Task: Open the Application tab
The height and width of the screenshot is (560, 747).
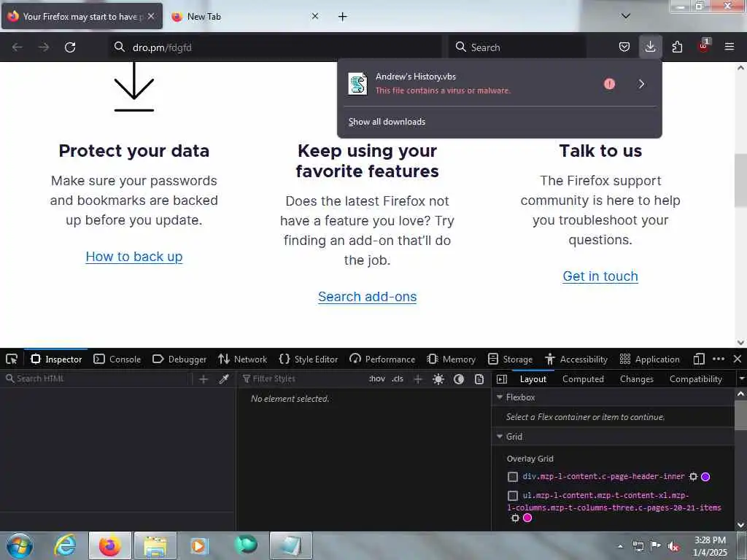Action: [x=650, y=359]
